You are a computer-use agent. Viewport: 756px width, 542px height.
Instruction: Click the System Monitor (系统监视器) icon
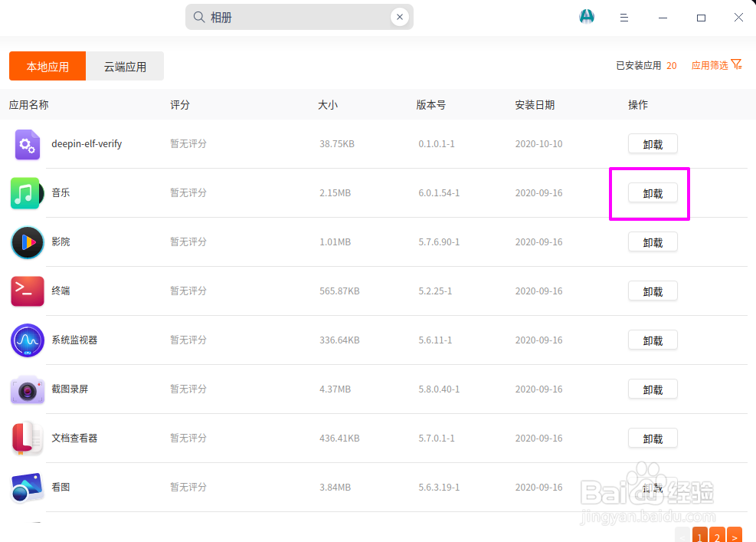(28, 340)
